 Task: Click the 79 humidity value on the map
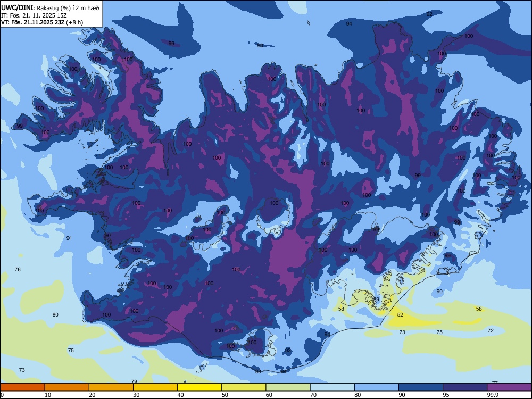(134, 381)
